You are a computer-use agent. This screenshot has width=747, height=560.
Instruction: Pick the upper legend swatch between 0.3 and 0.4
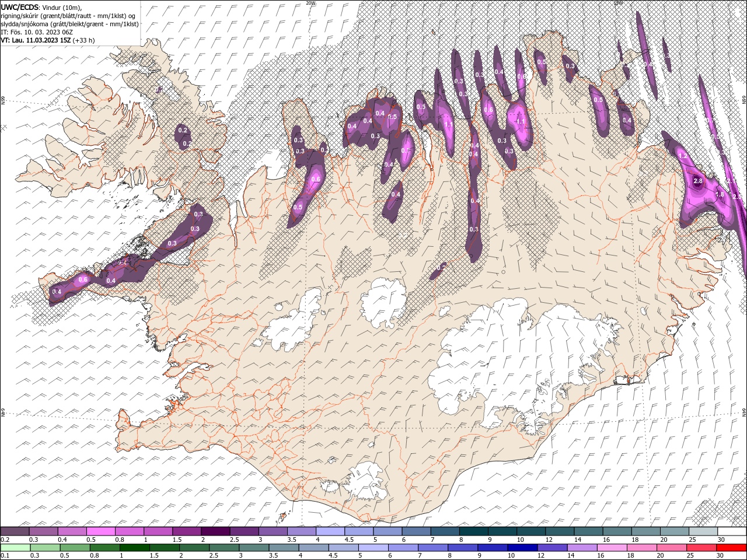[x=44, y=531]
